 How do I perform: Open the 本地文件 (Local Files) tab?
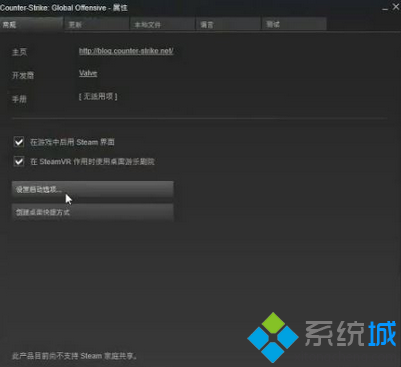(x=162, y=25)
